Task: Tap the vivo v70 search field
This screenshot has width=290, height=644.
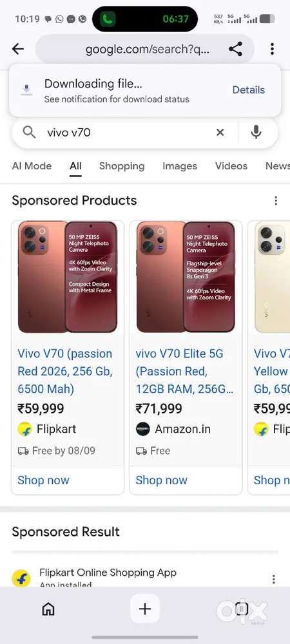Action: click(123, 132)
